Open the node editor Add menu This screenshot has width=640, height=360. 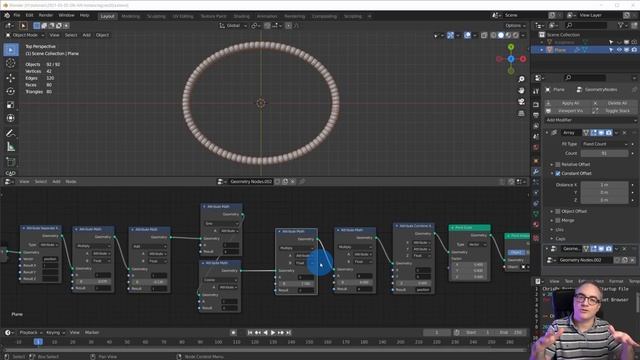(56, 182)
